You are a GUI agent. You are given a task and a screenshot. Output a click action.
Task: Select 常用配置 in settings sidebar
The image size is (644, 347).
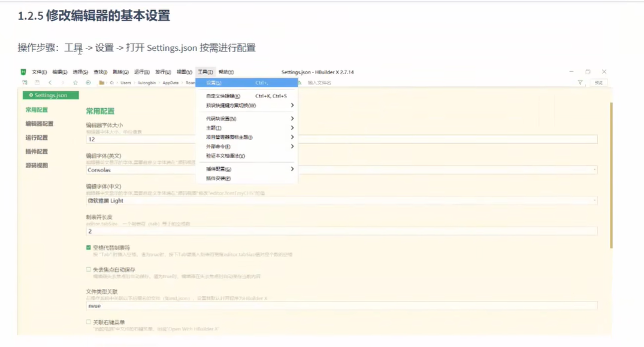tap(37, 110)
